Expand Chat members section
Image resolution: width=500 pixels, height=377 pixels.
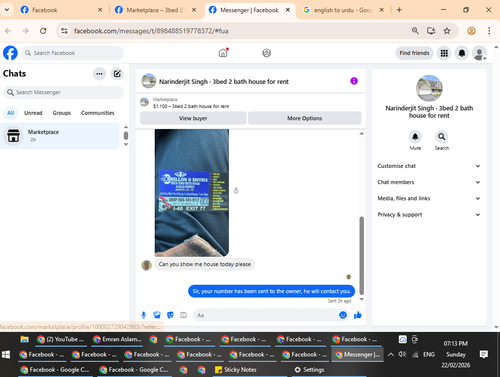(429, 182)
